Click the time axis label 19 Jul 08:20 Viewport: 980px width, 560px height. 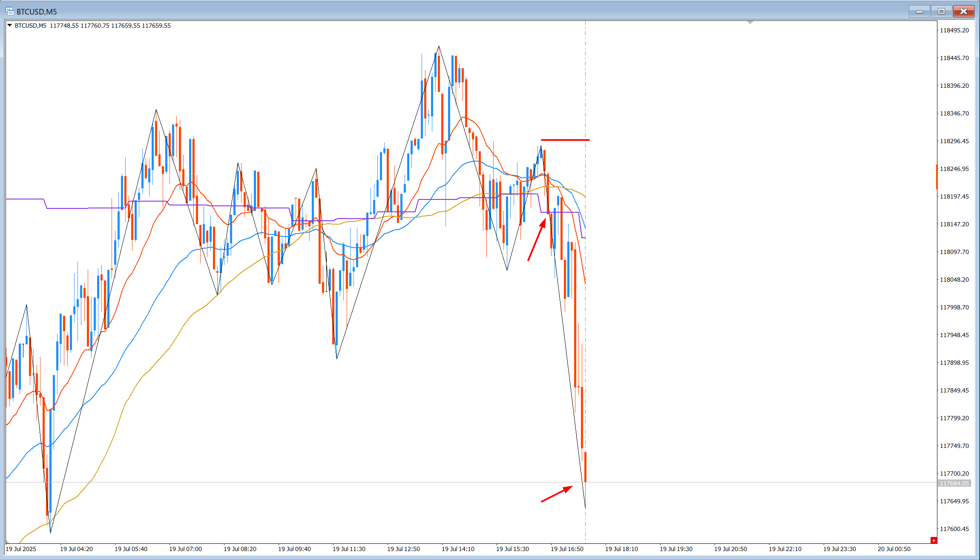[240, 549]
